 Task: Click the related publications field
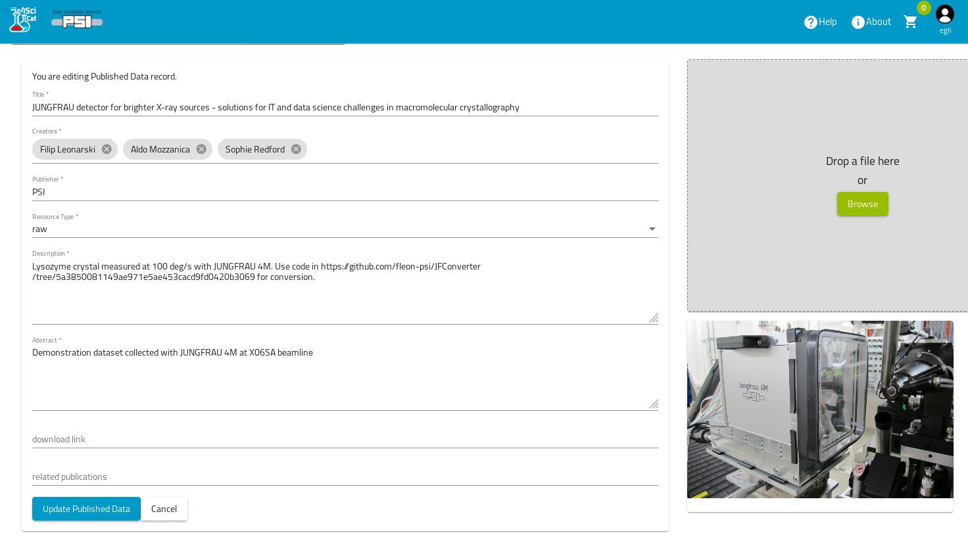point(345,477)
